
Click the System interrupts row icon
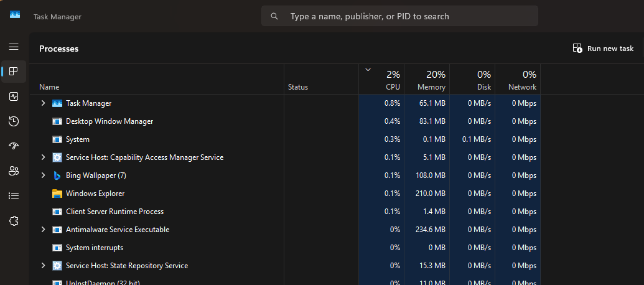pos(57,248)
